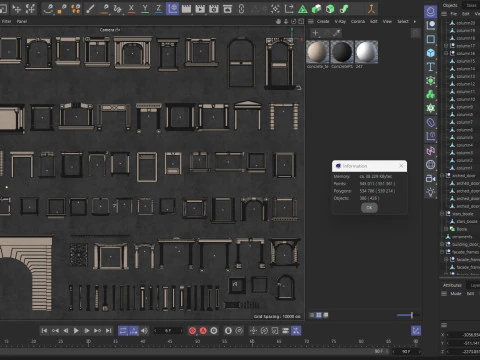
Task: Open the Create menu in material manager
Action: (x=323, y=21)
